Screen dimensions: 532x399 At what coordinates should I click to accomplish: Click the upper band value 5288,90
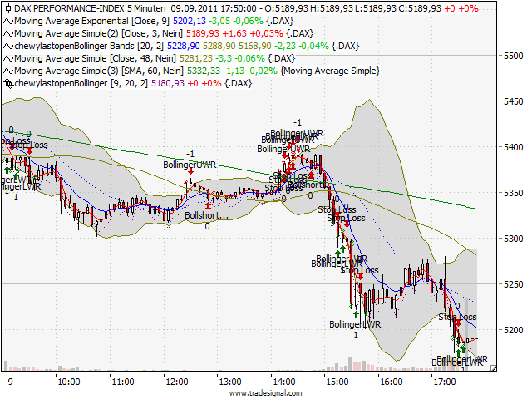click(219, 46)
